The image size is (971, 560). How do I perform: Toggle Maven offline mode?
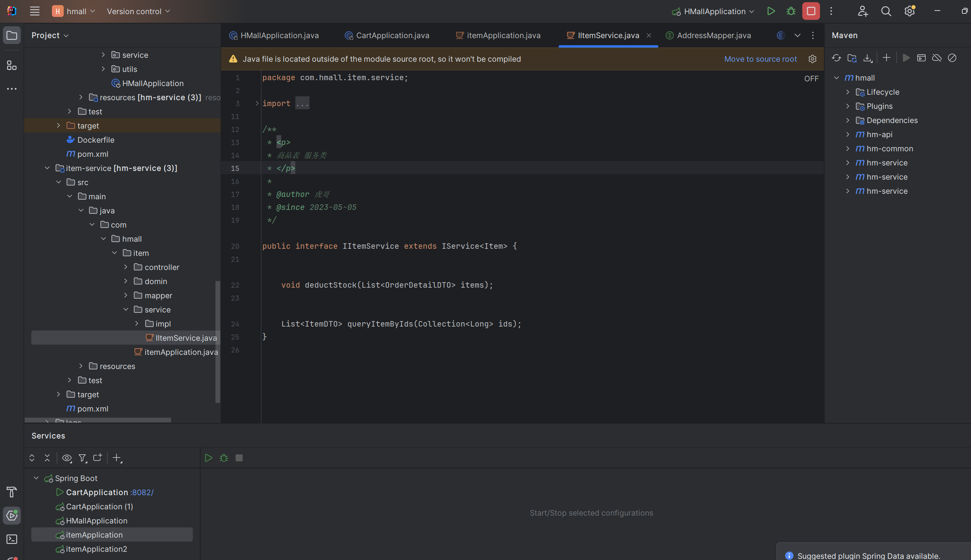click(x=937, y=58)
